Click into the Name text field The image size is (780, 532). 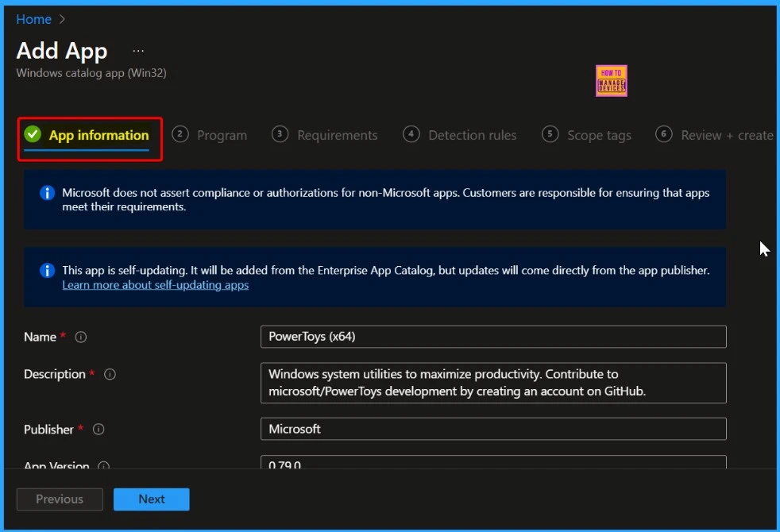[492, 337]
